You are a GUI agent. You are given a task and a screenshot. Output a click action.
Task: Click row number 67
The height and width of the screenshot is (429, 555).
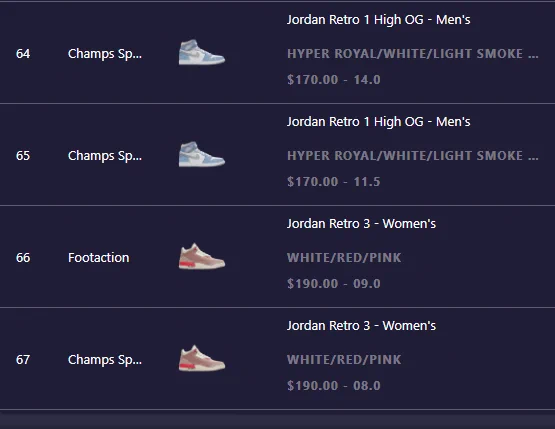pos(23,360)
